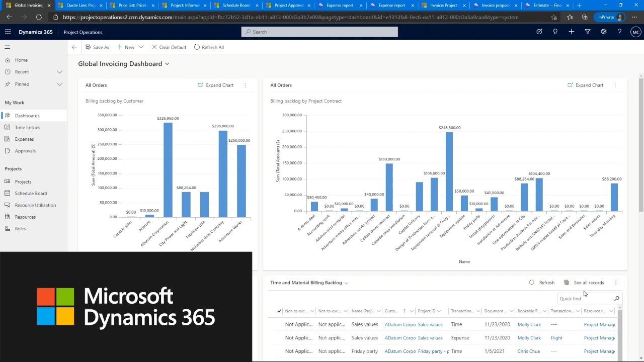Expand the Billing backlog by Project Contract chart

click(586, 85)
